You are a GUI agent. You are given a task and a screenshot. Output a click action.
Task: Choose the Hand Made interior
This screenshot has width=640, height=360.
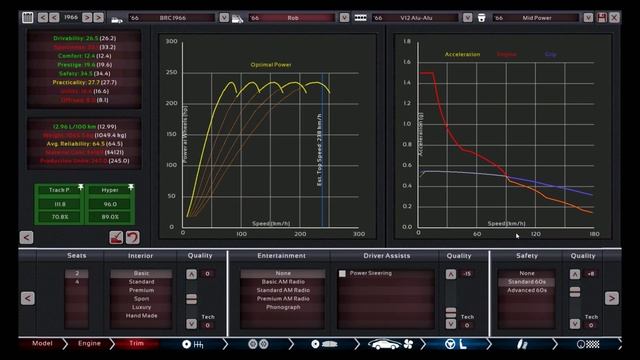coord(141,316)
